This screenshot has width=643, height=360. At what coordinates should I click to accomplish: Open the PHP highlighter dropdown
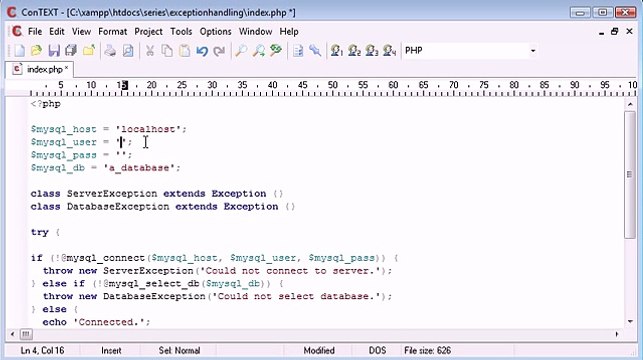(x=533, y=51)
